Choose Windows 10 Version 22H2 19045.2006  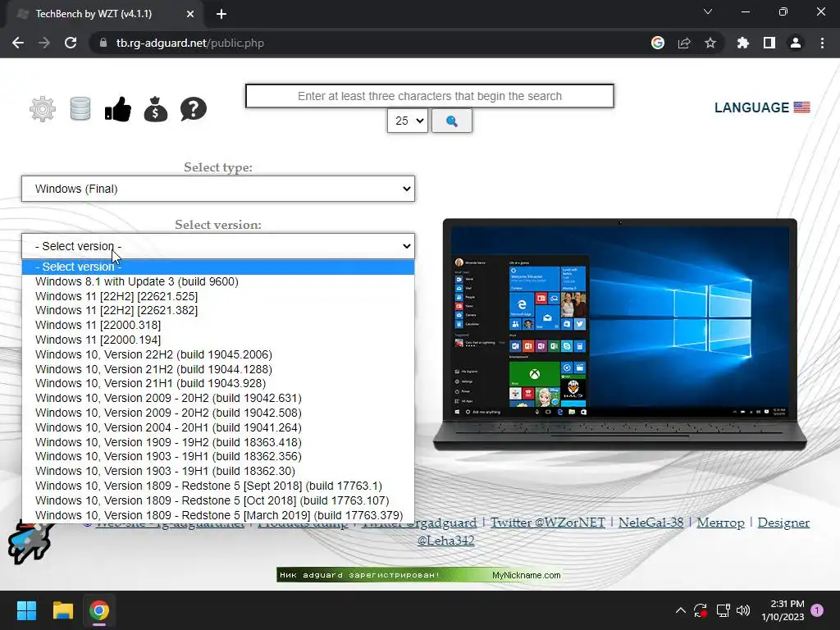coord(218,354)
